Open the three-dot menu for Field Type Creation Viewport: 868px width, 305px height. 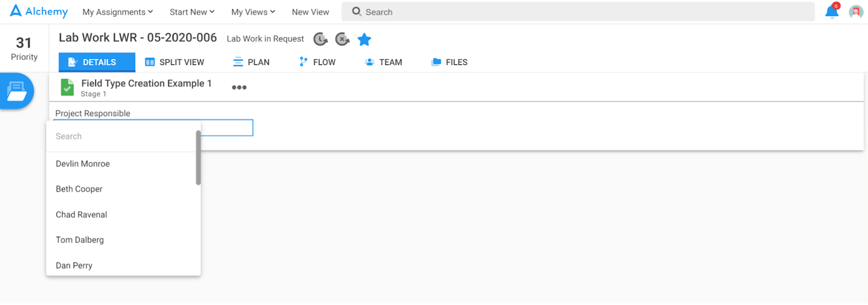pyautogui.click(x=239, y=87)
